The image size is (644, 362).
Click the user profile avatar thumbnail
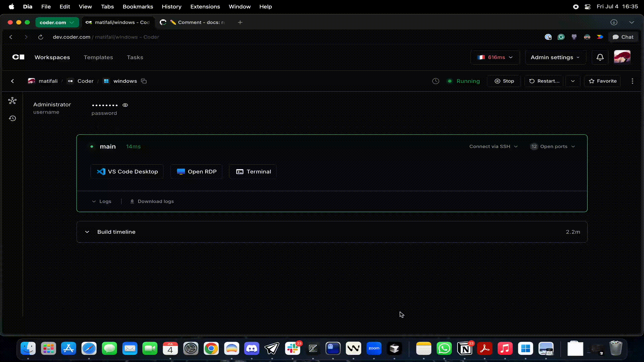click(622, 57)
